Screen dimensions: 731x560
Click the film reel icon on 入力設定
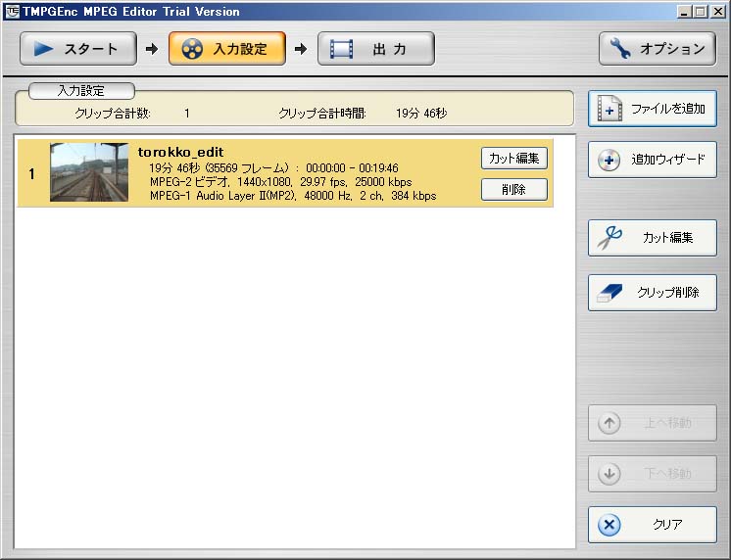click(192, 48)
